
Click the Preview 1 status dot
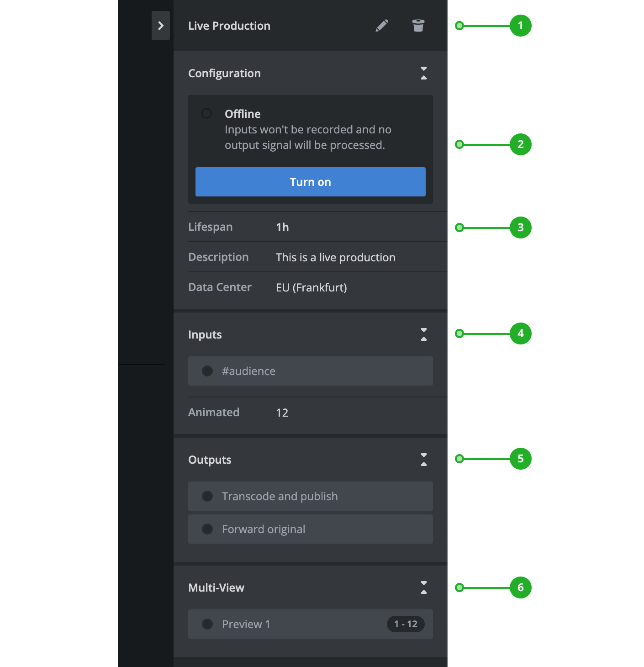[x=207, y=624]
